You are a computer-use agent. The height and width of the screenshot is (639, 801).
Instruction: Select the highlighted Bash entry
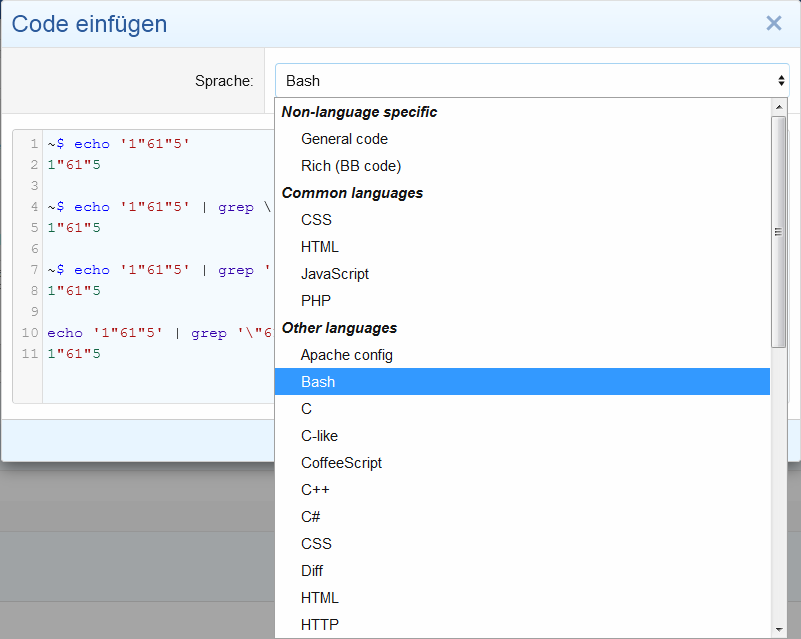[317, 382]
